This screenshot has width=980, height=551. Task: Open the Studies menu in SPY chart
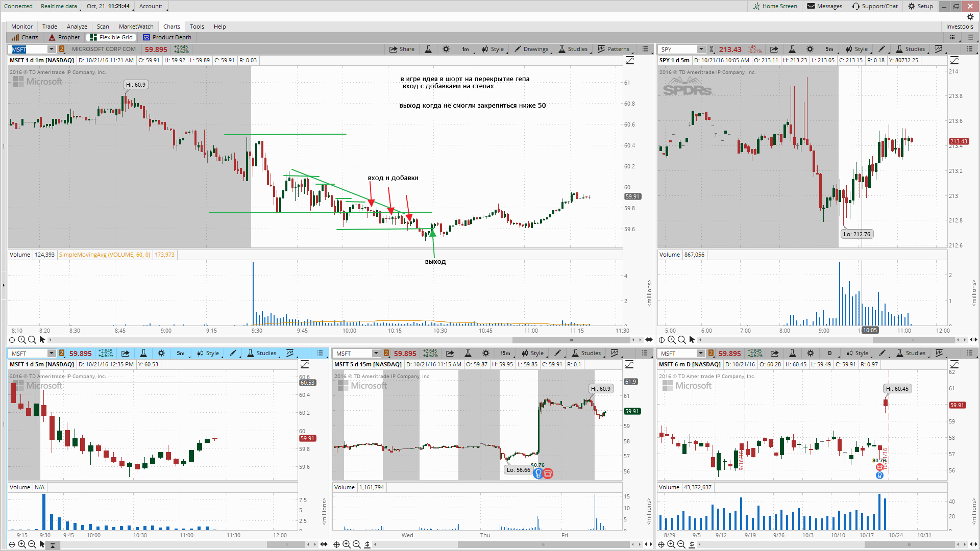tap(911, 49)
